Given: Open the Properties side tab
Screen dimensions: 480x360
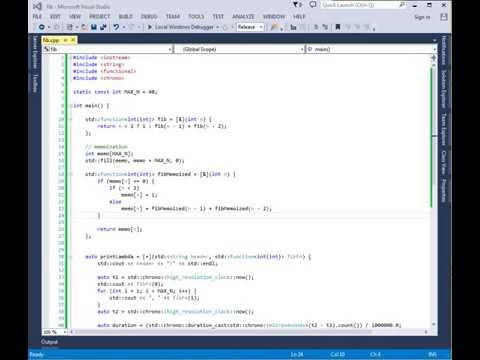Looking at the screenshot, I should pos(444,190).
